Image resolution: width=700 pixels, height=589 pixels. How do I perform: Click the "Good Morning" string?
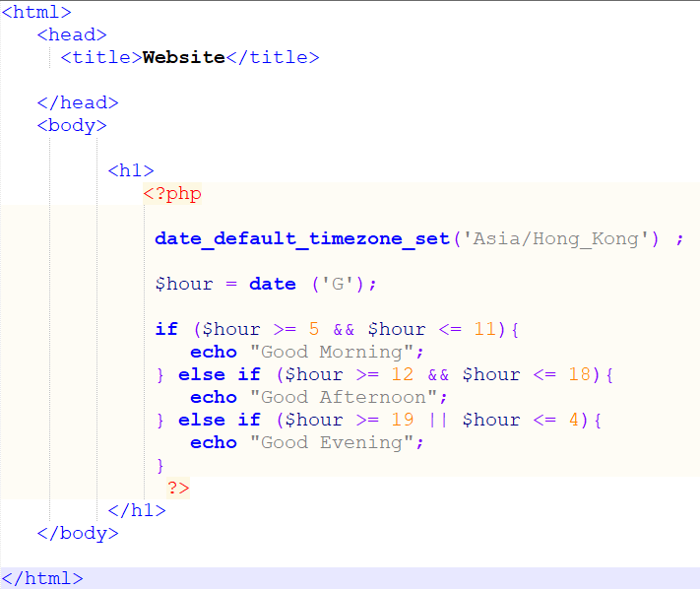pos(331,353)
